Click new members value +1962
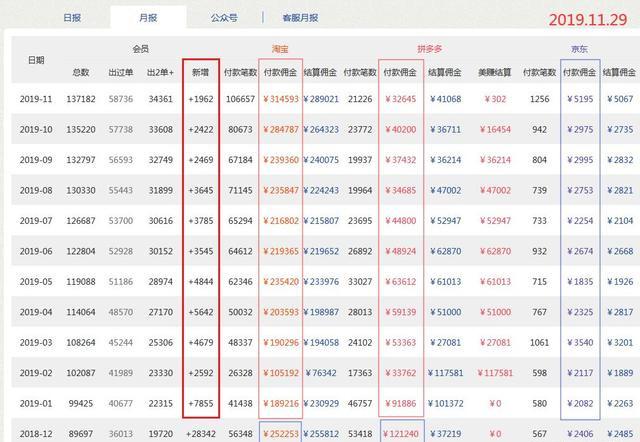Image resolution: width=640 pixels, height=442 pixels. tap(201, 99)
